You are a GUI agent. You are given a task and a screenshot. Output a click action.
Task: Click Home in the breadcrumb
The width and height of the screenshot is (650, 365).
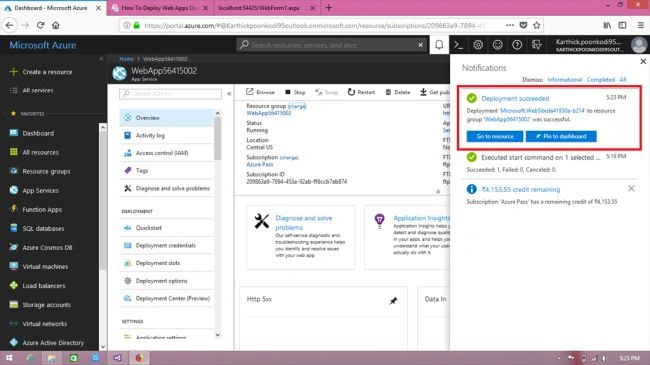126,59
